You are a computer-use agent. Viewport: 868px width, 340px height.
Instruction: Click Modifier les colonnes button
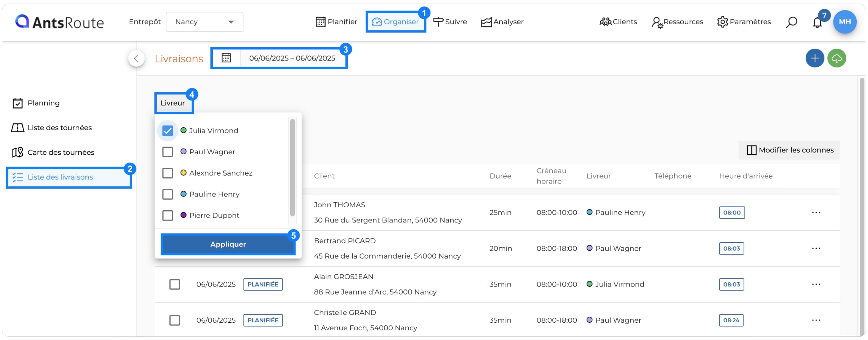coord(789,150)
